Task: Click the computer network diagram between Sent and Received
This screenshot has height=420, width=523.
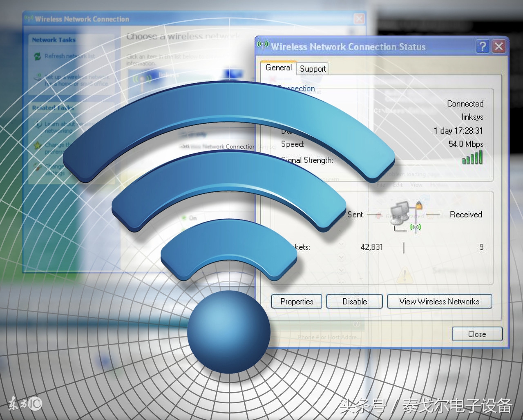Action: click(404, 215)
